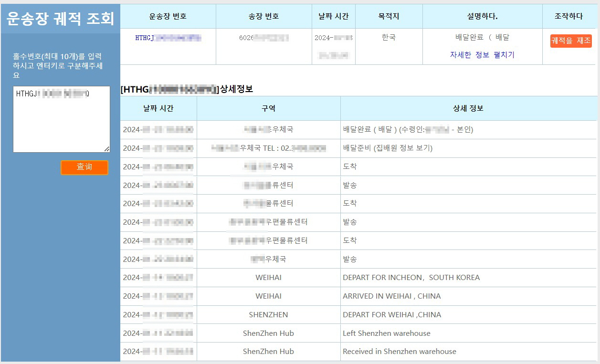Click the 우체국 TEL : 02 region cell
600x364 pixels.
click(x=268, y=148)
